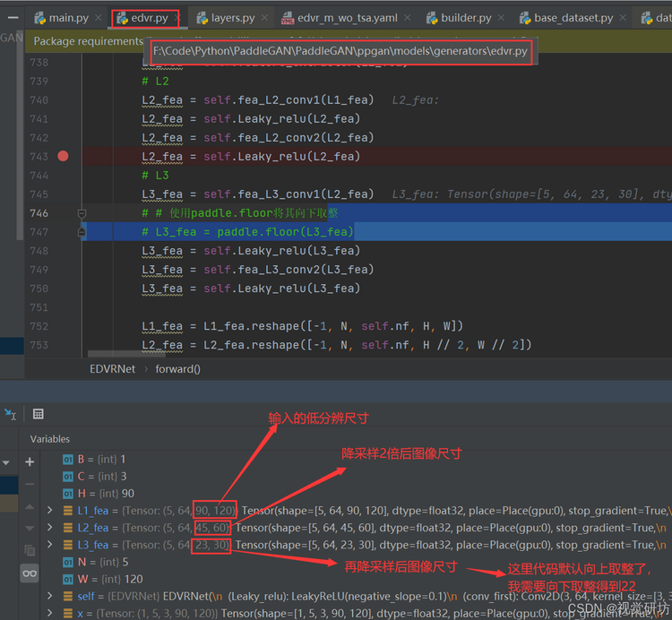Close the main.py tab
Image resolution: width=672 pixels, height=620 pixels.
99,18
